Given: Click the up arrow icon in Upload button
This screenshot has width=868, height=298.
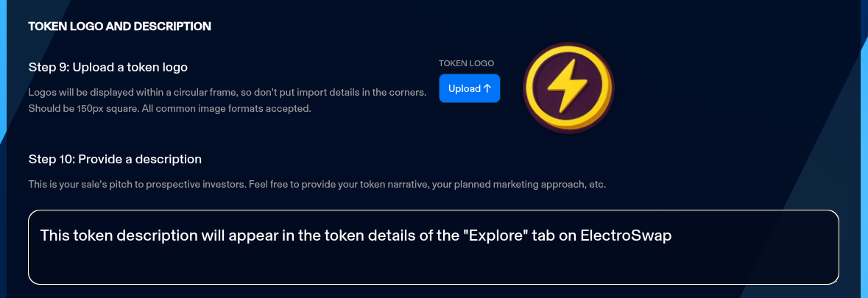Looking at the screenshot, I should click(x=487, y=88).
